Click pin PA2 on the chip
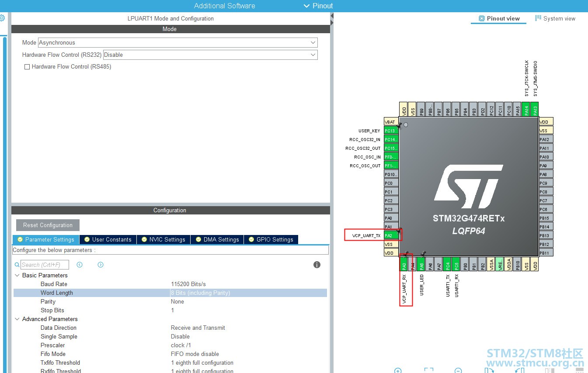The width and height of the screenshot is (588, 373). 391,235
